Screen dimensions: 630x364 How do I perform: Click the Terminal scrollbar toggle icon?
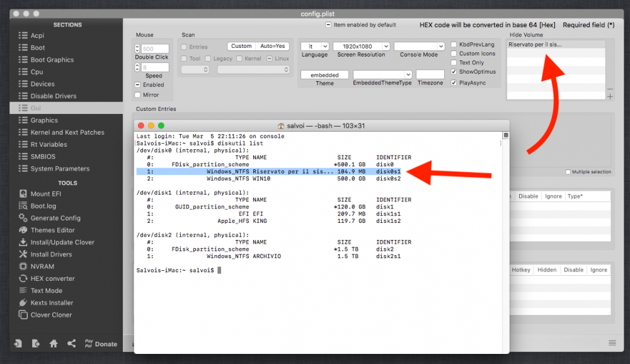pos(506,135)
